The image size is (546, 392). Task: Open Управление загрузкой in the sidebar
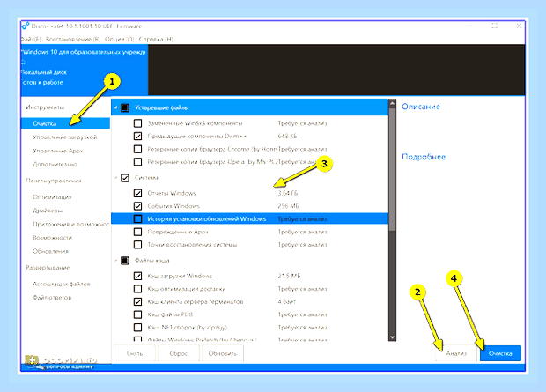coord(65,137)
